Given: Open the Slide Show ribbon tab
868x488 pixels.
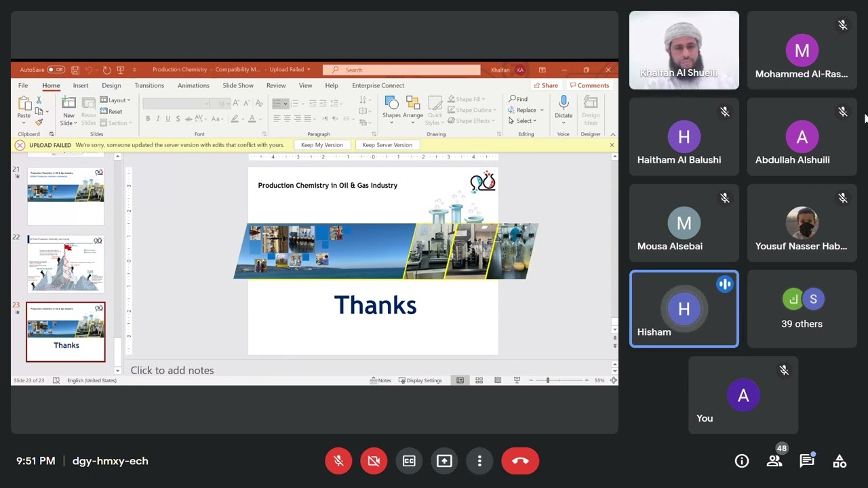Looking at the screenshot, I should [238, 85].
